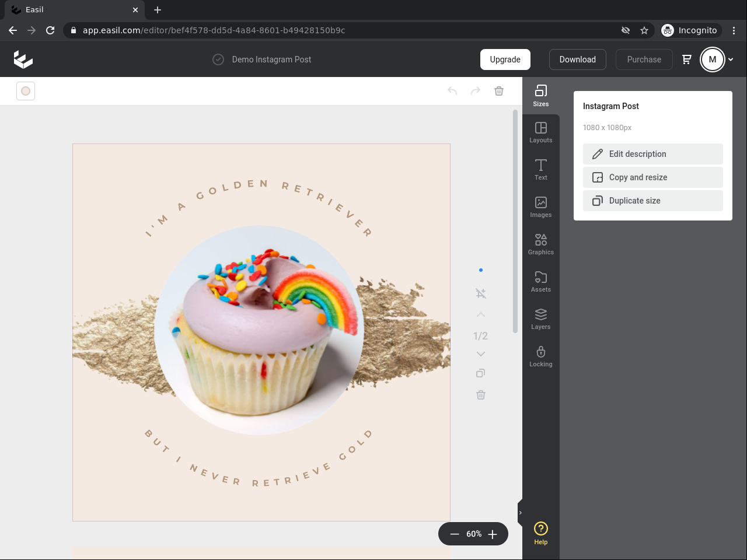Open the Layers panel

541,320
